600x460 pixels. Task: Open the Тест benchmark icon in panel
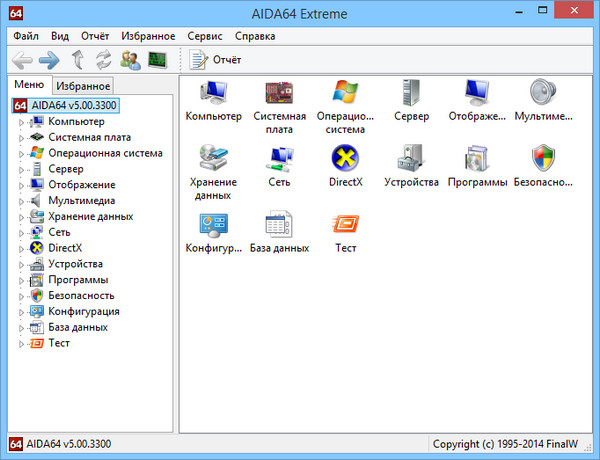pyautogui.click(x=346, y=225)
